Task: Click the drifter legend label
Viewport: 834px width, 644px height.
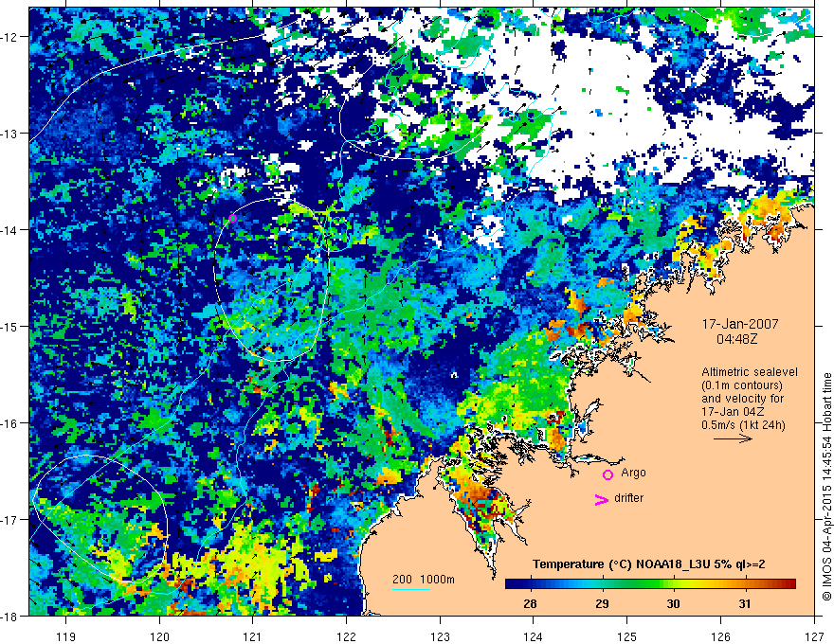Action: (x=628, y=498)
